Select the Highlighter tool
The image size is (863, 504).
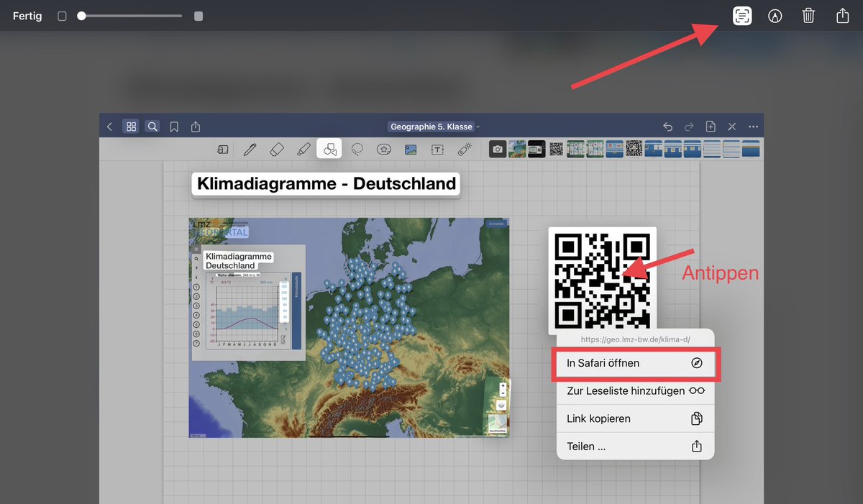tap(303, 150)
